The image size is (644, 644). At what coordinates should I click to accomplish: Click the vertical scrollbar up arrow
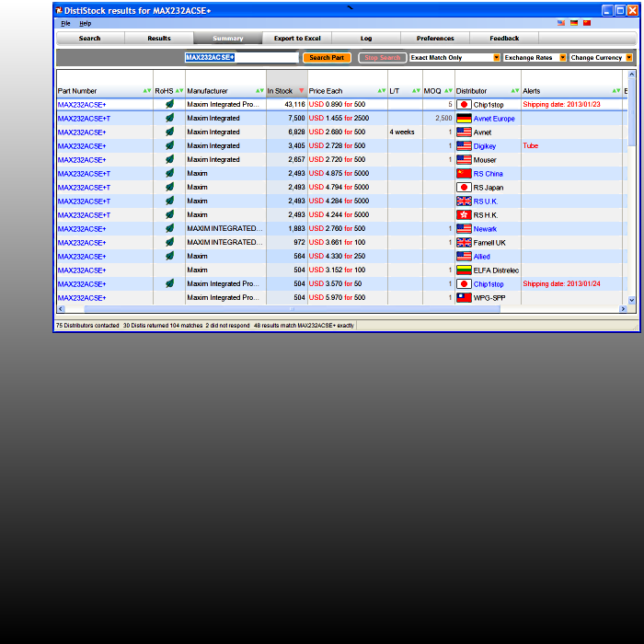coord(632,74)
